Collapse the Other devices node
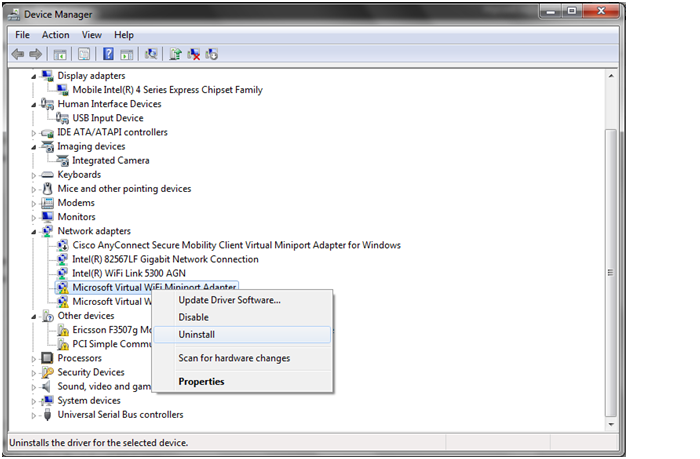700x459 pixels. click(x=34, y=317)
